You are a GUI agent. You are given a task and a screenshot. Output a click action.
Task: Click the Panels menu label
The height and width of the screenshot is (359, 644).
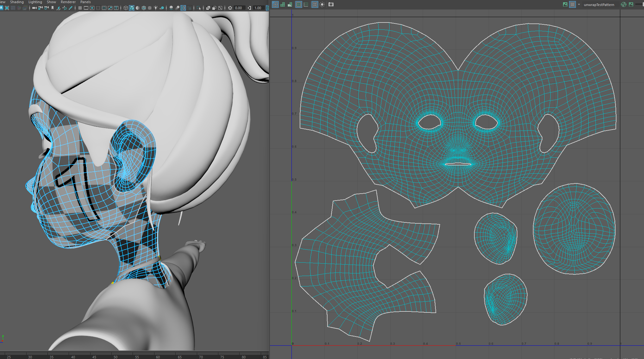click(85, 2)
